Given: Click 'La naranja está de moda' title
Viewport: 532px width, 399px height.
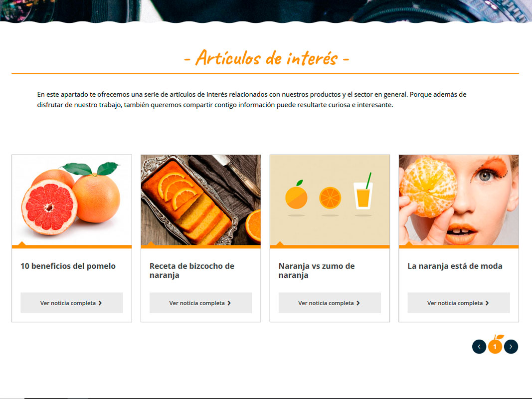Looking at the screenshot, I should [x=455, y=266].
